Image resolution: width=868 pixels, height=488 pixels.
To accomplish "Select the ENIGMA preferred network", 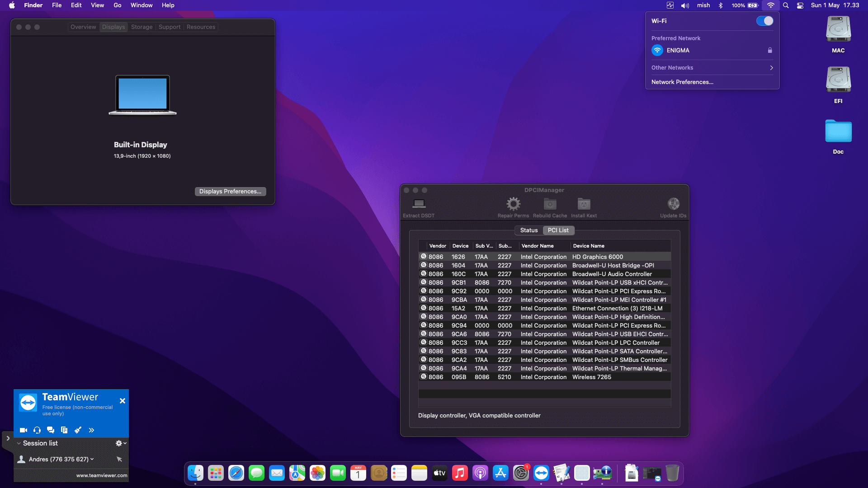I will click(712, 50).
